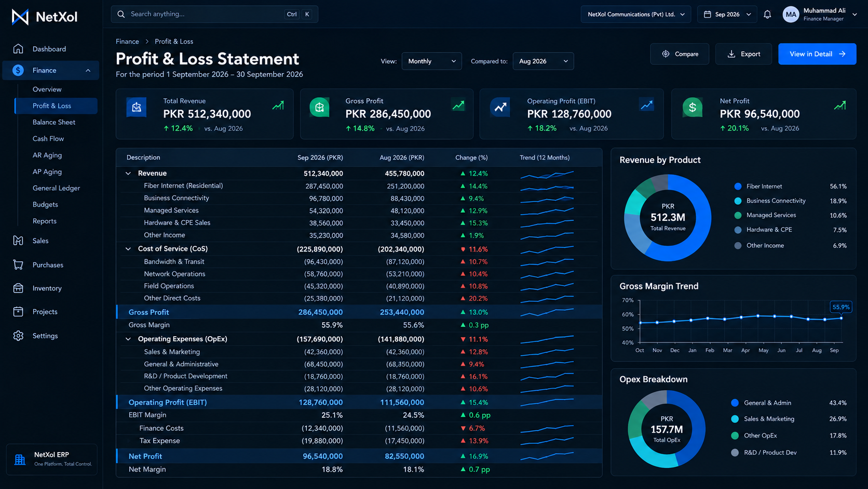The width and height of the screenshot is (868, 489).
Task: Click the NetXol ERP building icon
Action: pyautogui.click(x=20, y=459)
